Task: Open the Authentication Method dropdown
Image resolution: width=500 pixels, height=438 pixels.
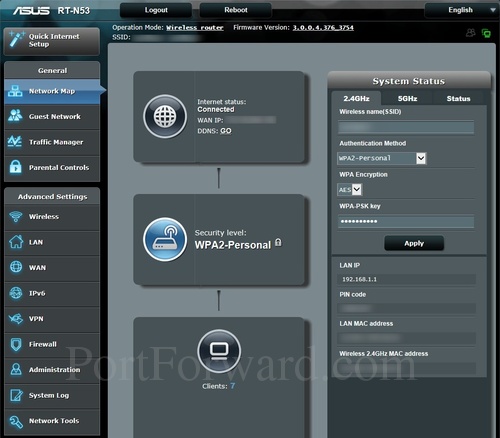Action: click(382, 158)
